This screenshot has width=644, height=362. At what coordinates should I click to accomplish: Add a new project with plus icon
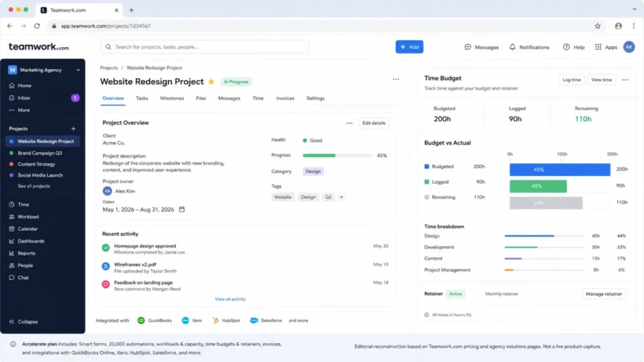pos(73,128)
